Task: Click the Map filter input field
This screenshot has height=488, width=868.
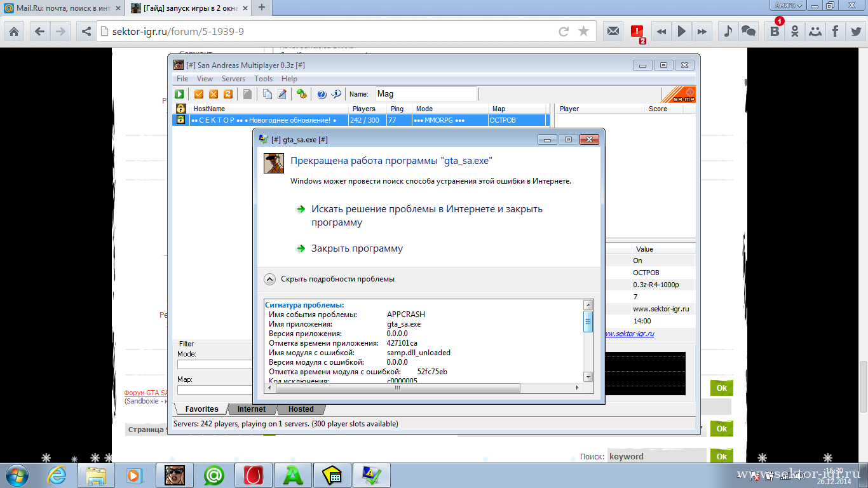Action: point(215,390)
